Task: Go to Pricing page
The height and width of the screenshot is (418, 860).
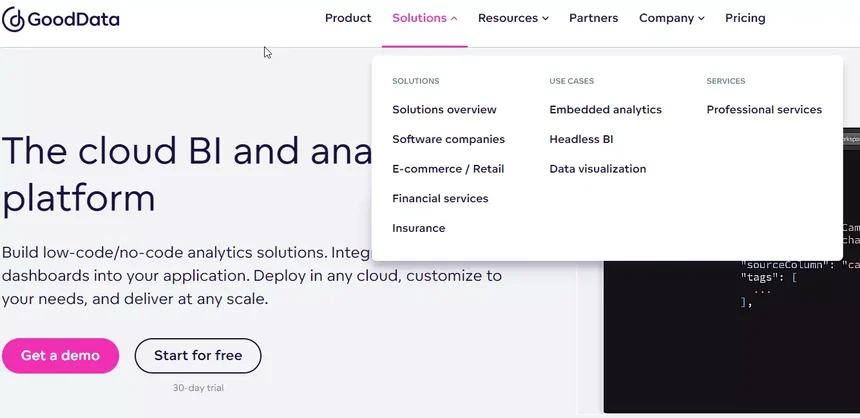Action: [x=745, y=18]
